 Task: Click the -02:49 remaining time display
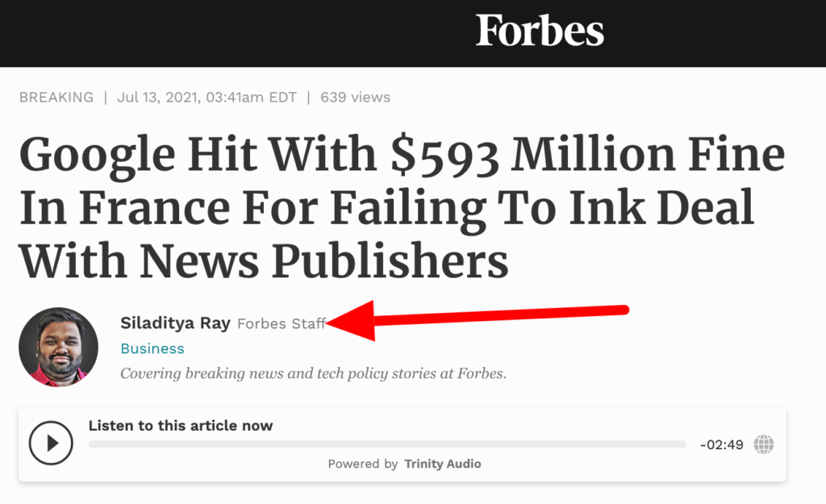[721, 444]
